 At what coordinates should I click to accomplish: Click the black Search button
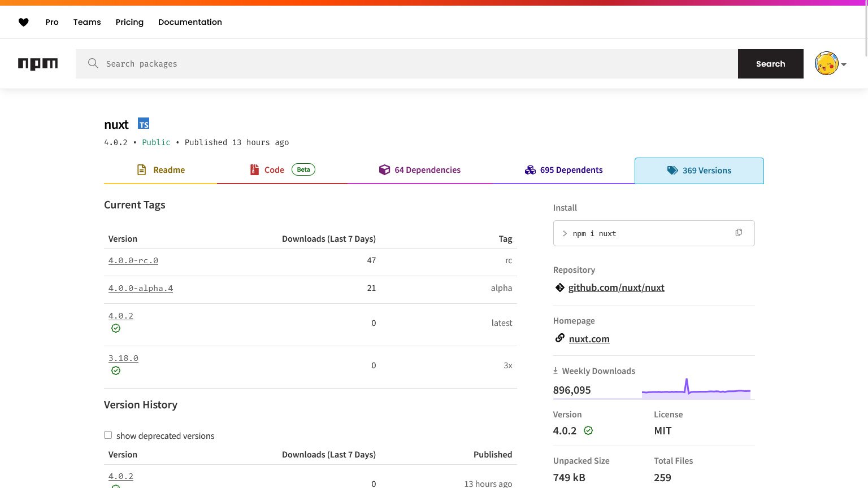[771, 64]
